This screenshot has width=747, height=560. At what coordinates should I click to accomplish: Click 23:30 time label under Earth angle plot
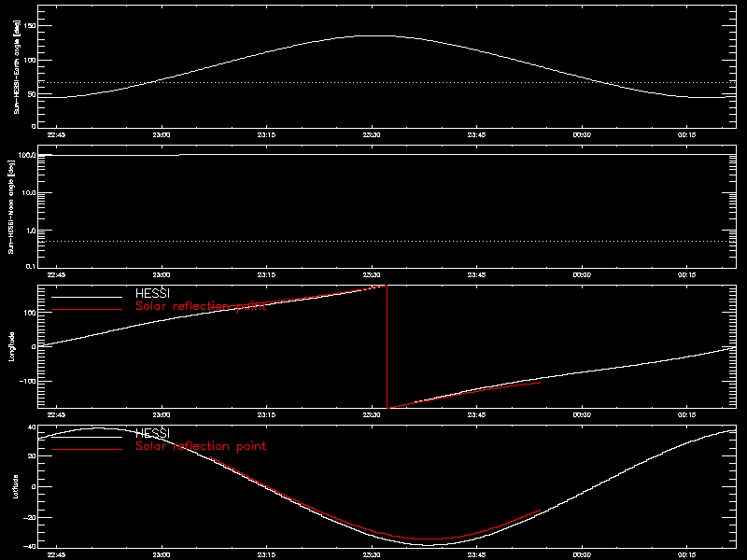point(372,134)
